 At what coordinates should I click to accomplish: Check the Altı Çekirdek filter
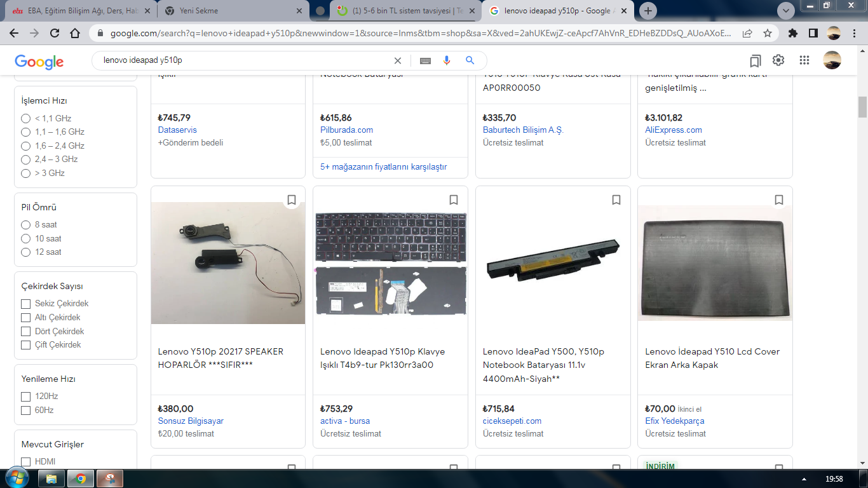tap(25, 318)
